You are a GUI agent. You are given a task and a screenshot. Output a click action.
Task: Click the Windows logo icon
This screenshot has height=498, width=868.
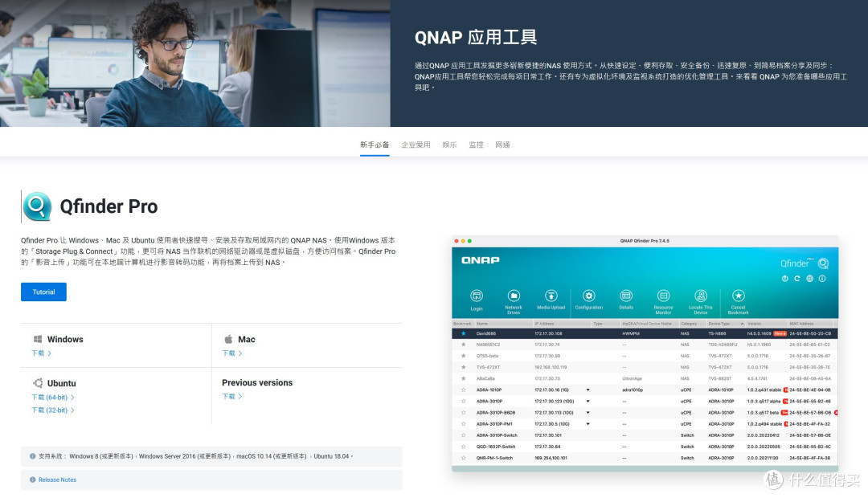click(38, 339)
